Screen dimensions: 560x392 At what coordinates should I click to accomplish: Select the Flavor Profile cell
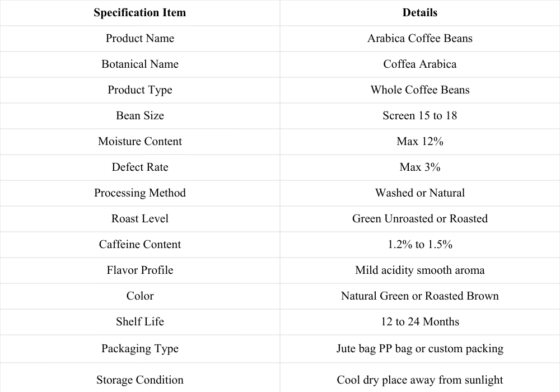139,270
